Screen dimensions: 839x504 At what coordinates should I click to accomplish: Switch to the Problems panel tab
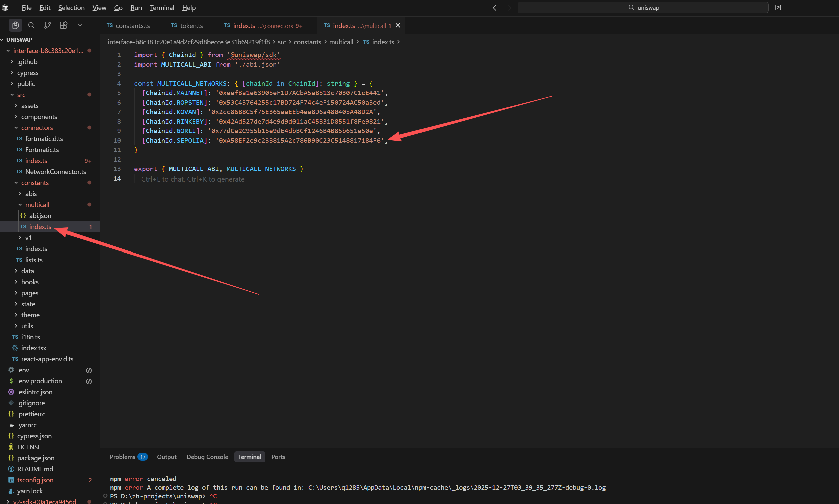tap(123, 457)
